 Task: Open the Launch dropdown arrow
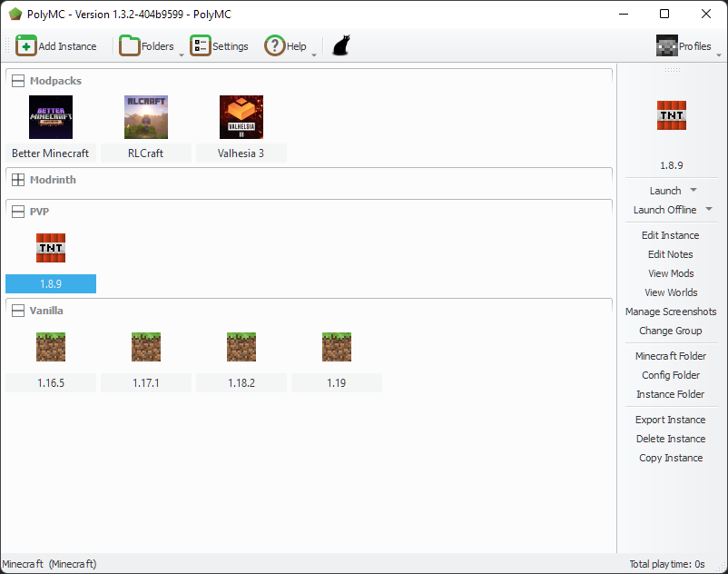click(x=692, y=191)
